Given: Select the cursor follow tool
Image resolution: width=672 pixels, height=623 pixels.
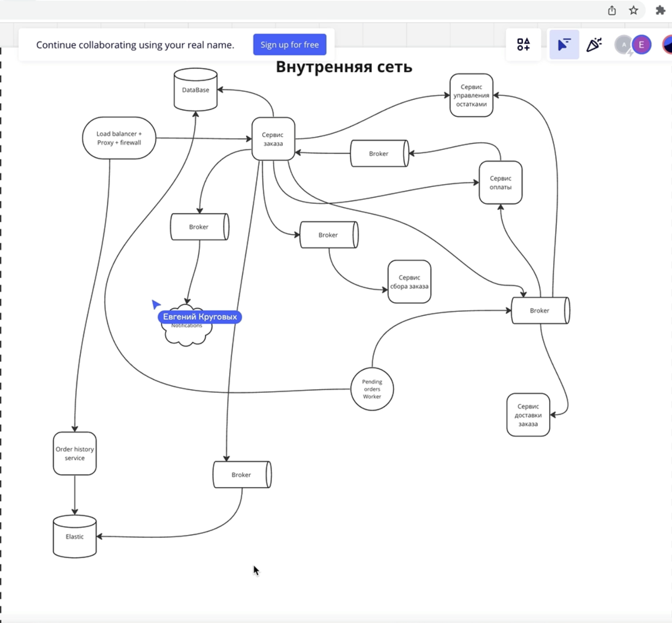Looking at the screenshot, I should coord(564,45).
